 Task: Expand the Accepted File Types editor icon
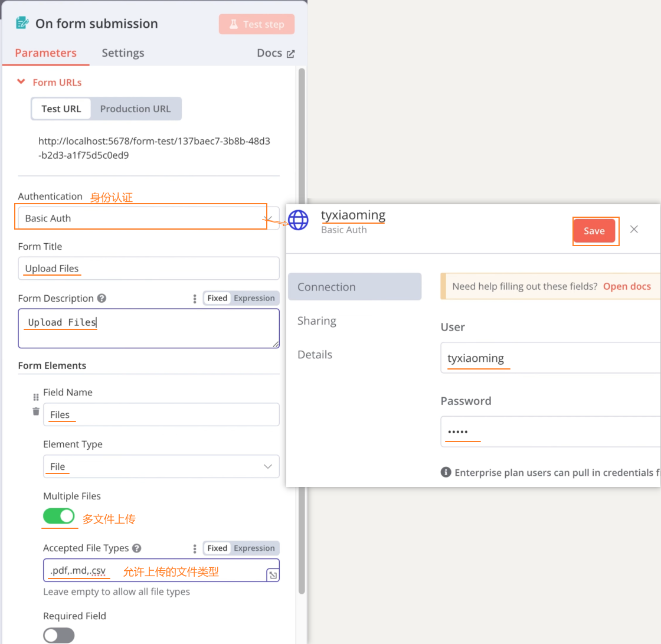click(x=273, y=575)
